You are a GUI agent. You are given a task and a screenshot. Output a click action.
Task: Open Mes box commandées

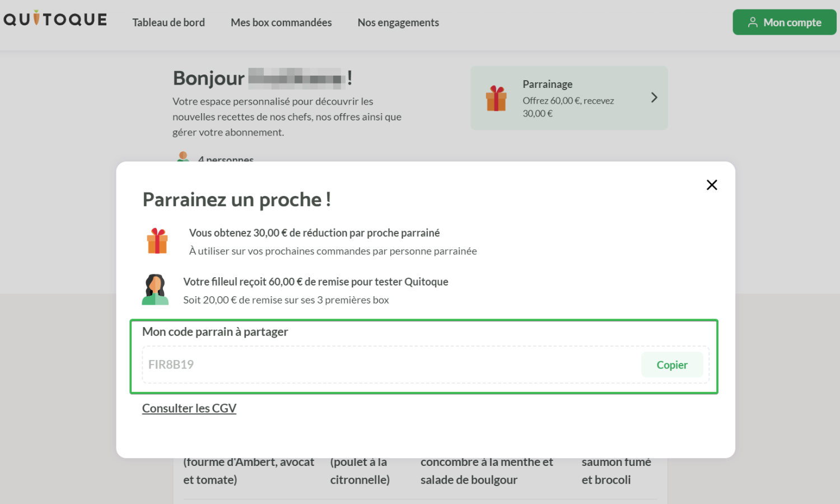pos(281,22)
